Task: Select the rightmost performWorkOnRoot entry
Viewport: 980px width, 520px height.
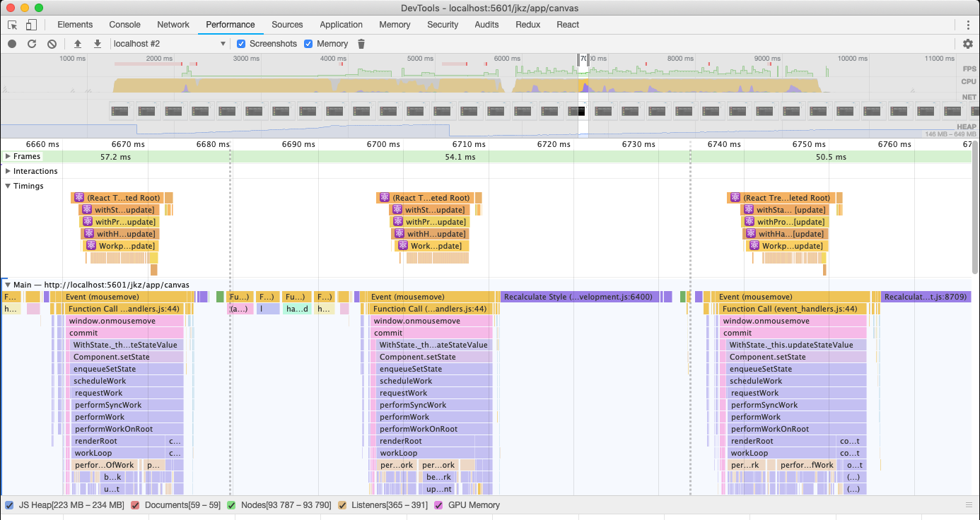Action: click(x=796, y=429)
